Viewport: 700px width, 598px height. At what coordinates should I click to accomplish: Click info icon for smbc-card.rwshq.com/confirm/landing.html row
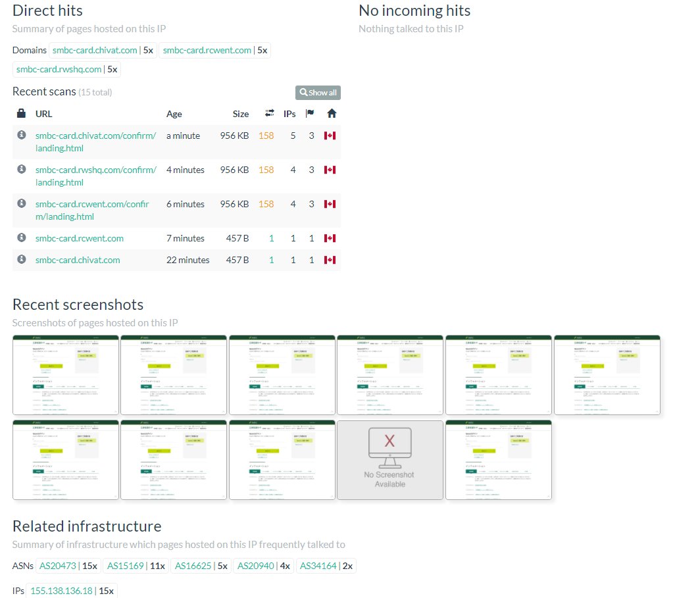pyautogui.click(x=22, y=169)
